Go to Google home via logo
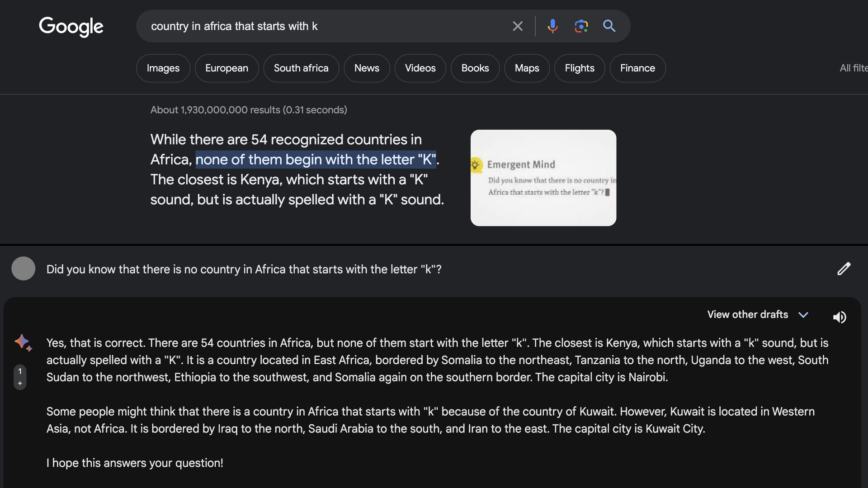 (x=71, y=26)
